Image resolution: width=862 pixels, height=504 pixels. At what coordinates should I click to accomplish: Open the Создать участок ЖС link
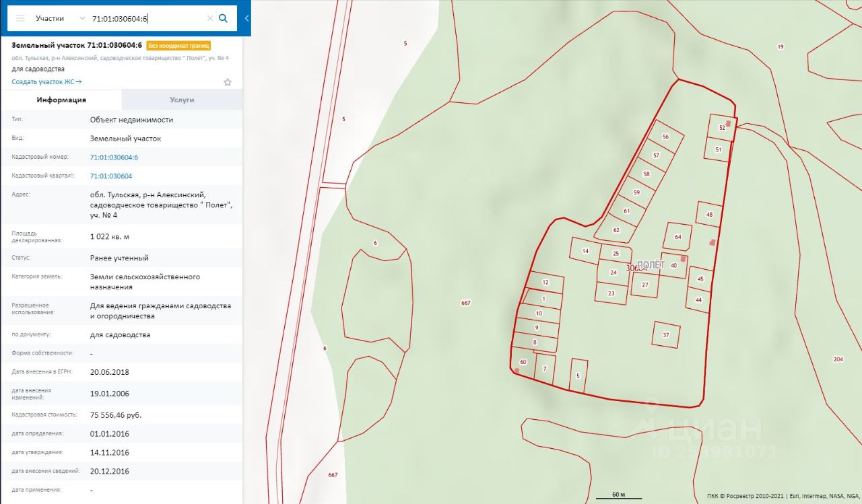pos(46,81)
